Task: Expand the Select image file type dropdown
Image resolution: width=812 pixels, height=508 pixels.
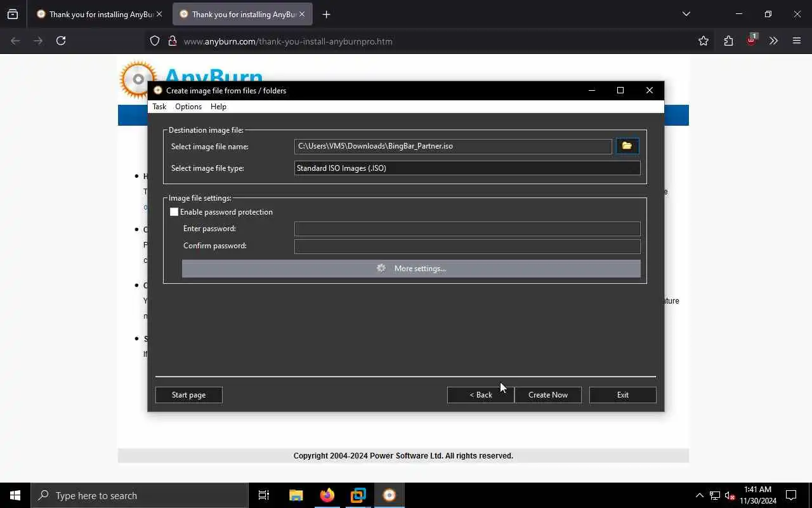Action: click(x=467, y=168)
